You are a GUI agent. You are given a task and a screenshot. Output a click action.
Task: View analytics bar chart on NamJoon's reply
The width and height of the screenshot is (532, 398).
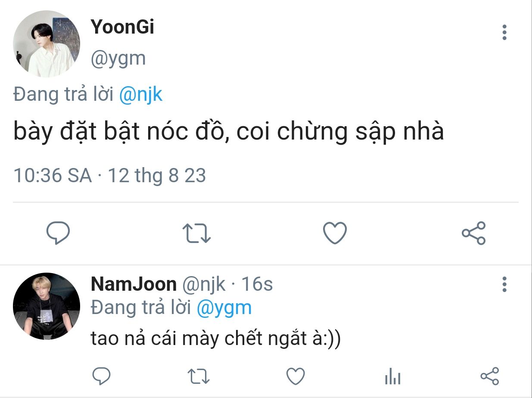392,376
